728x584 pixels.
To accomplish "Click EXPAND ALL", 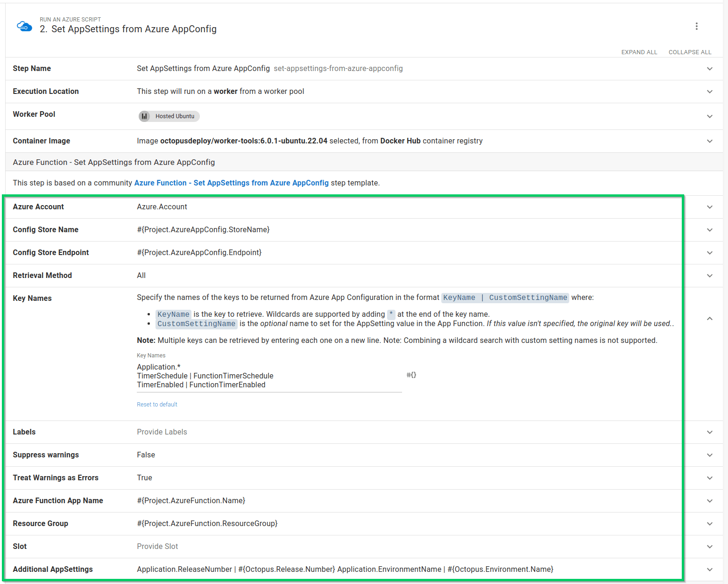I will [x=639, y=52].
